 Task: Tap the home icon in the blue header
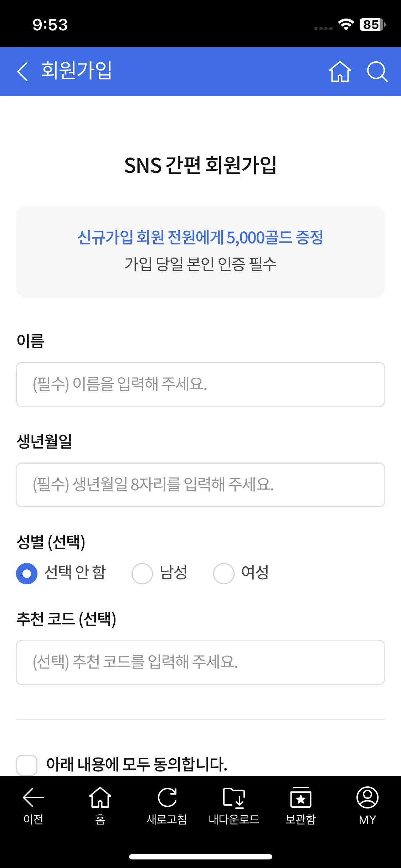(340, 72)
